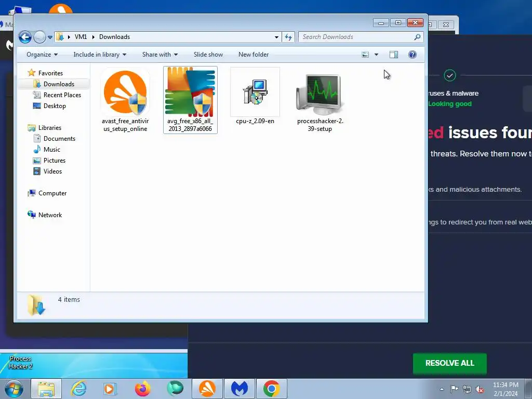Open the Pictures library
Screen dimensions: 532x399
54,161
